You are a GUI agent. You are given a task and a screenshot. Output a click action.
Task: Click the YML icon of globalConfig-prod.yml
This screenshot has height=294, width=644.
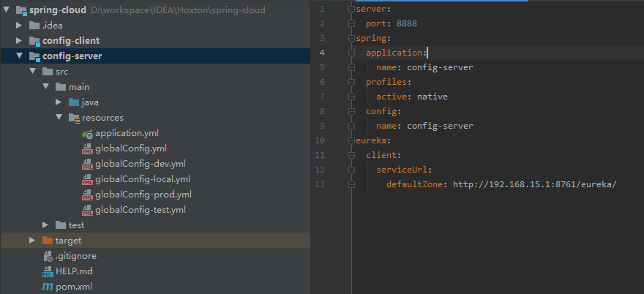(87, 195)
